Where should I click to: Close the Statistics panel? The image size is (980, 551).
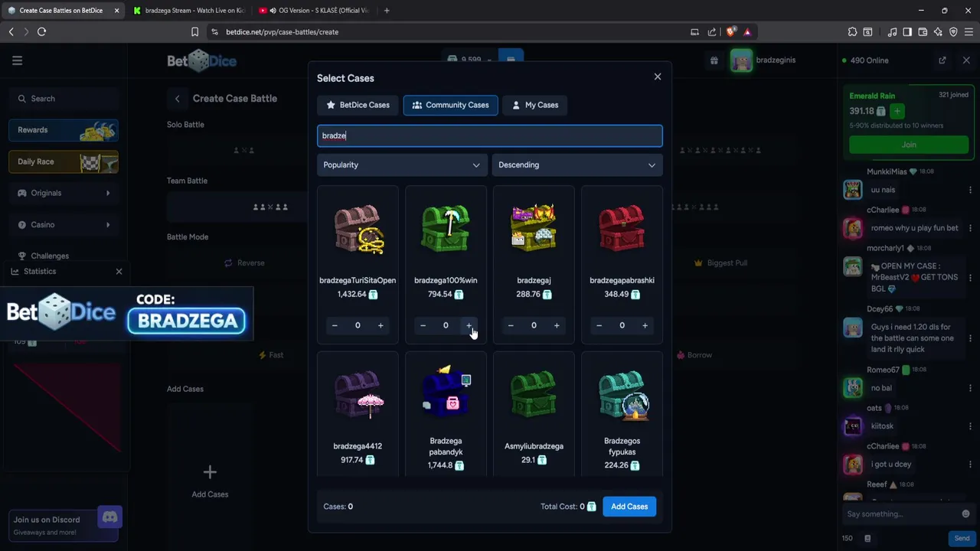(119, 272)
